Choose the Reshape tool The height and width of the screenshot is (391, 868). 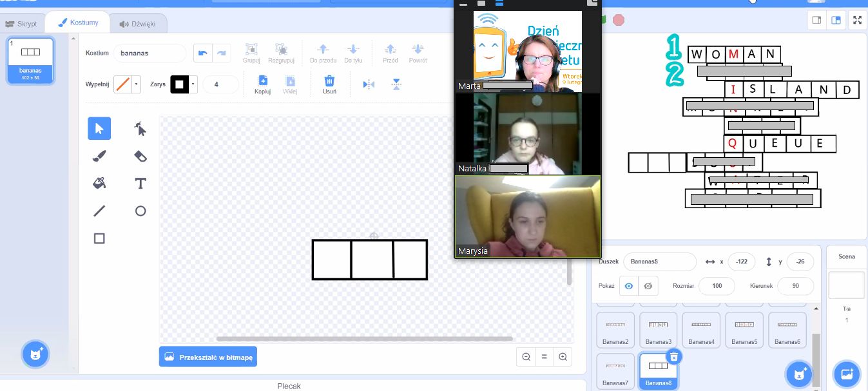point(140,129)
